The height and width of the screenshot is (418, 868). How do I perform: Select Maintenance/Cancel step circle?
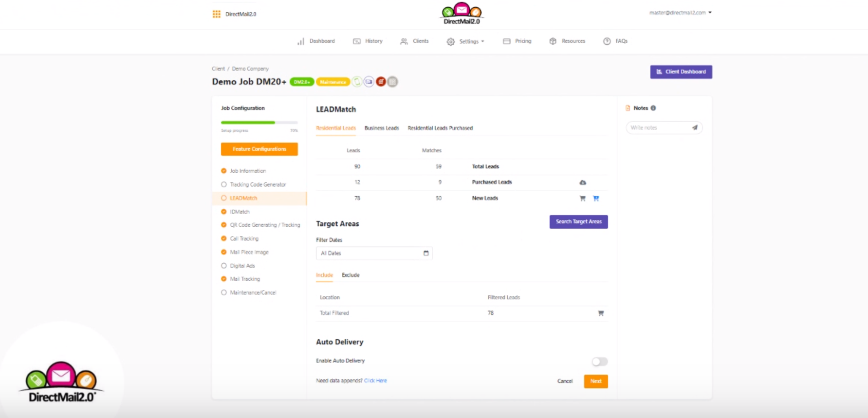click(x=224, y=292)
